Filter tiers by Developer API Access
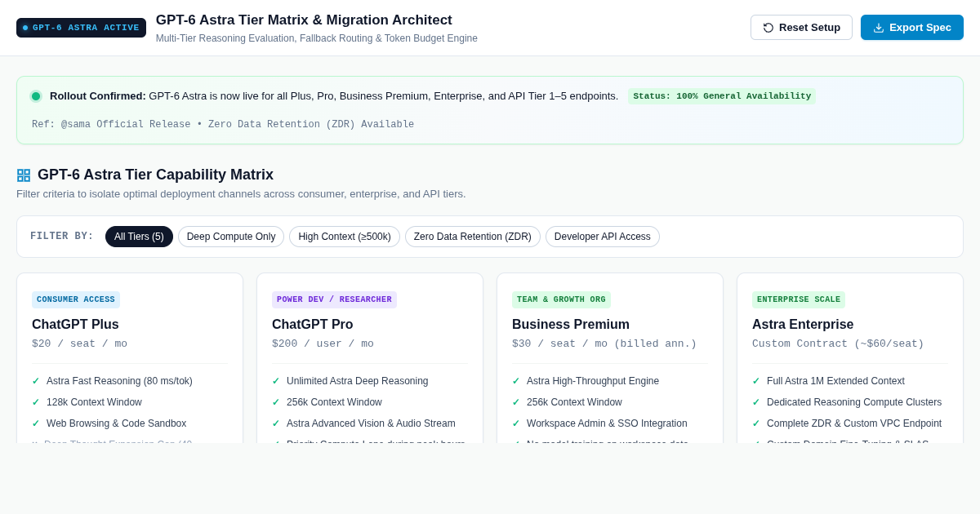This screenshot has width=980, height=514. [x=603, y=237]
